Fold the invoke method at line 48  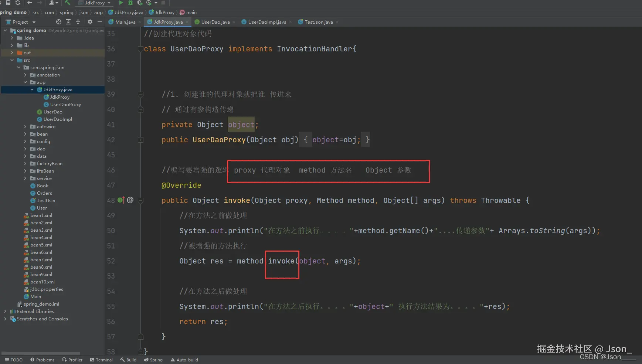(x=140, y=200)
